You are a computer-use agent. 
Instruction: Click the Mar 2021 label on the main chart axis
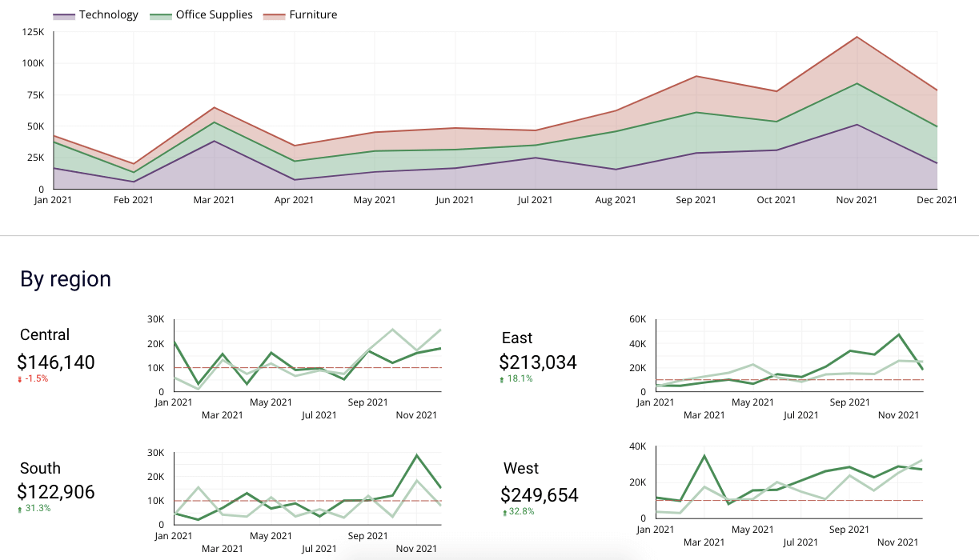[x=214, y=200]
